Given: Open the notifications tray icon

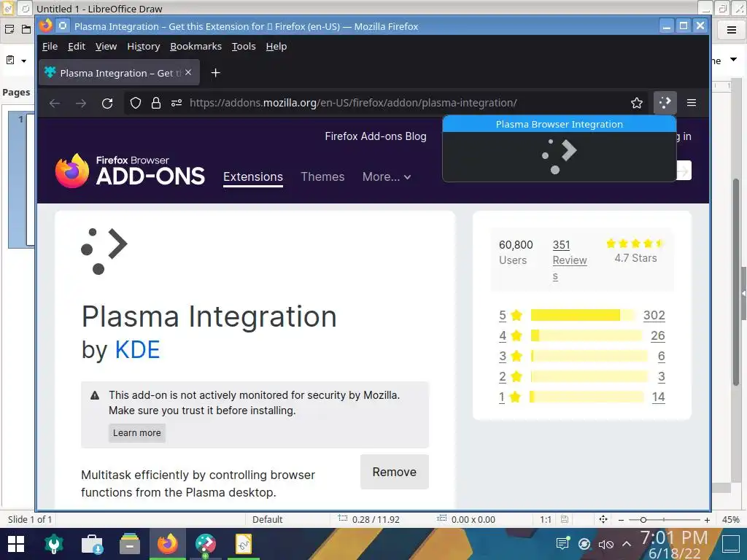Looking at the screenshot, I should tap(562, 543).
